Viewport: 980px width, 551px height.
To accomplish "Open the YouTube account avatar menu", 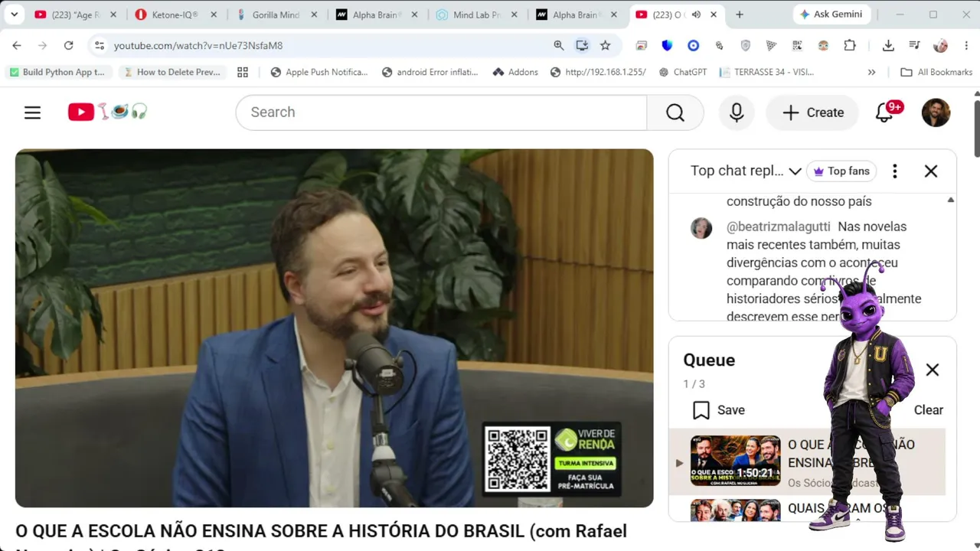I will pyautogui.click(x=936, y=112).
